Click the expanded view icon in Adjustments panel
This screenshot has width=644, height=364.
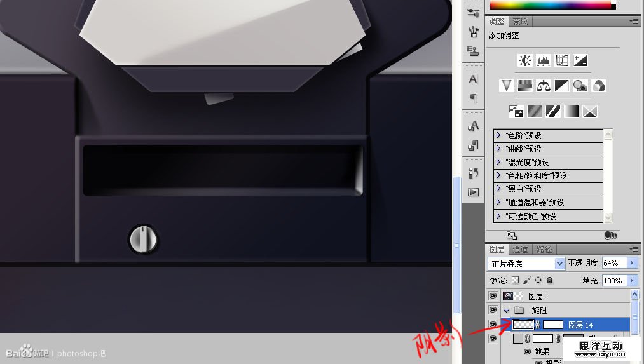[x=511, y=235]
